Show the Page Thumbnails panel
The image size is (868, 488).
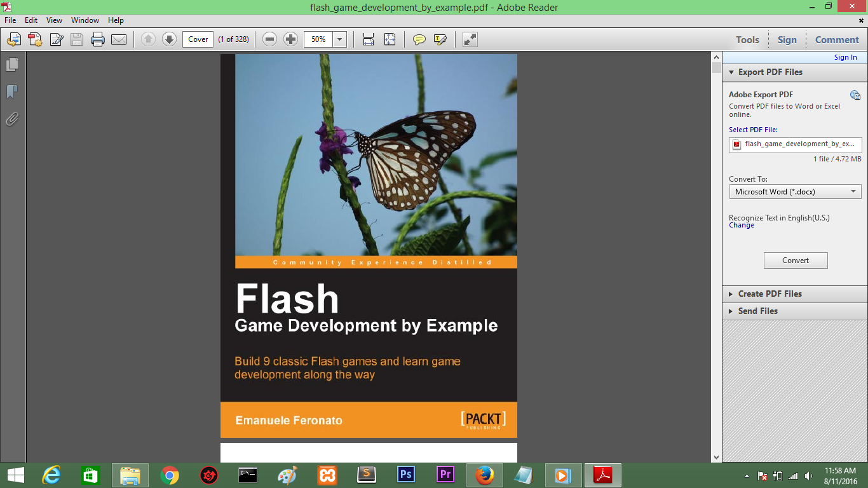coord(11,64)
